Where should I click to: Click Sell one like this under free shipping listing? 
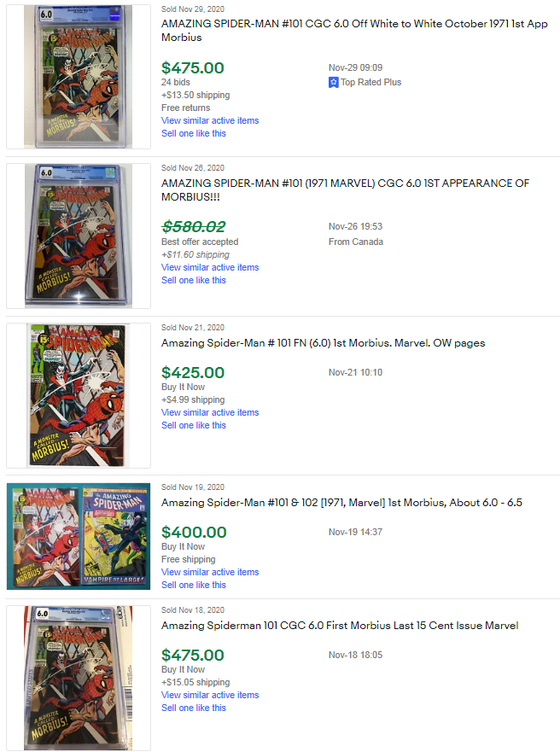pyautogui.click(x=194, y=585)
